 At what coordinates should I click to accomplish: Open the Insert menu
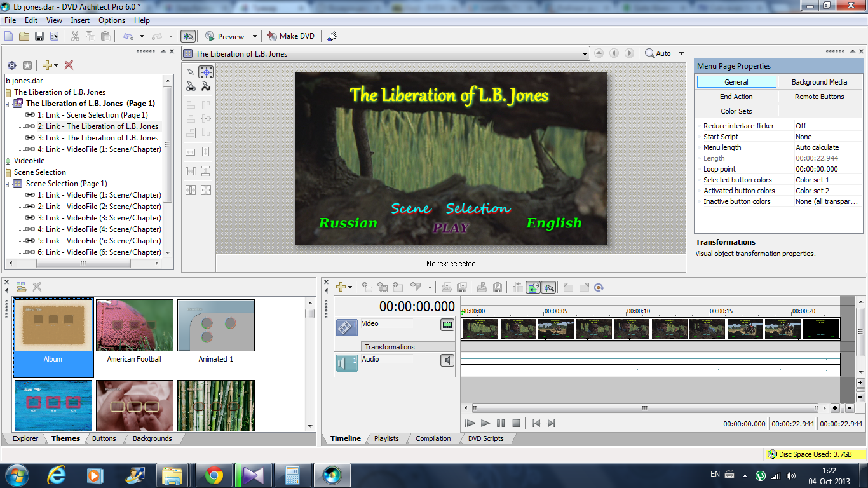click(80, 20)
